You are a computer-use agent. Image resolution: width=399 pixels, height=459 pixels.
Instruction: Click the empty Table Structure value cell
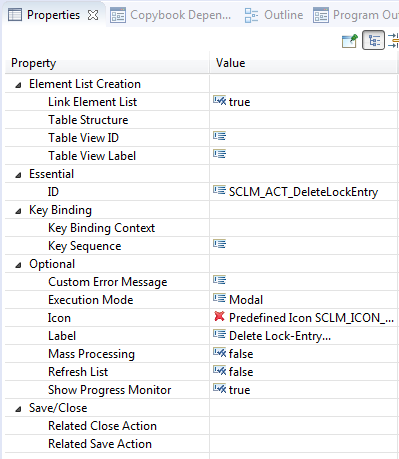click(x=303, y=120)
